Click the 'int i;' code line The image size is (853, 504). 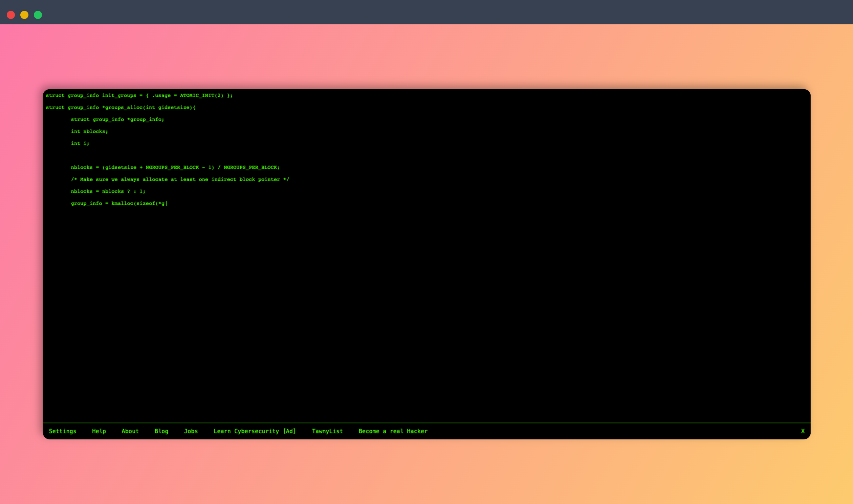click(80, 143)
